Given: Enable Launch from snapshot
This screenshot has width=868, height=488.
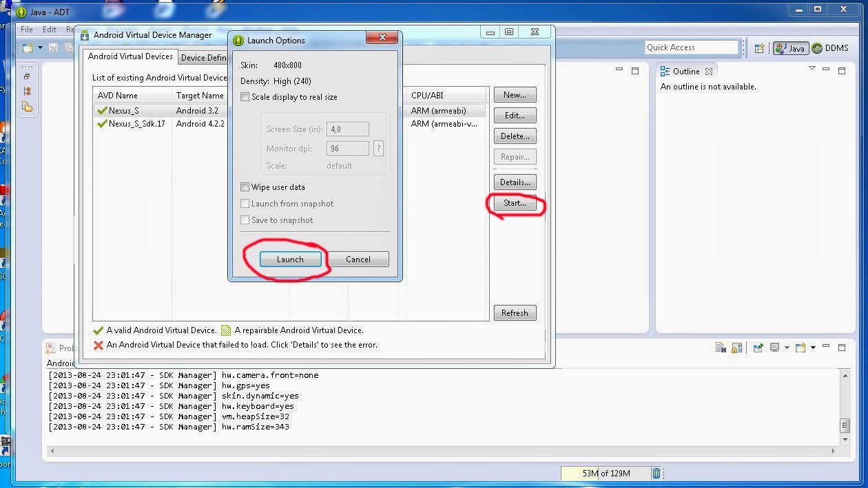Looking at the screenshot, I should click(x=245, y=203).
